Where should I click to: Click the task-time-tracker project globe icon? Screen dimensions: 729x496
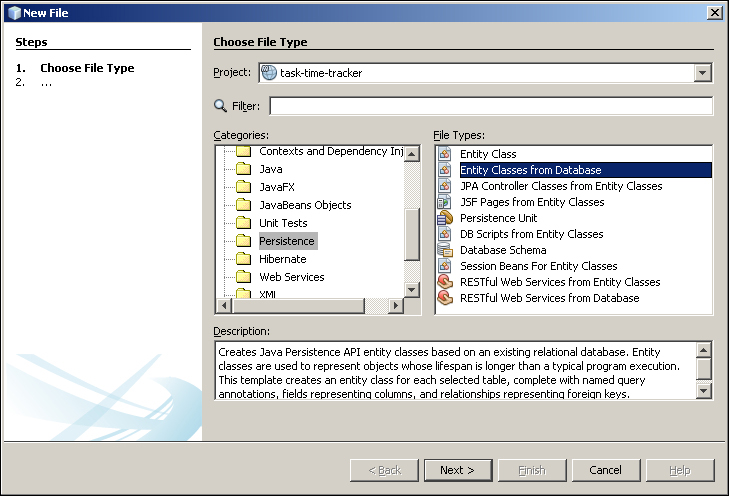pyautogui.click(x=269, y=73)
